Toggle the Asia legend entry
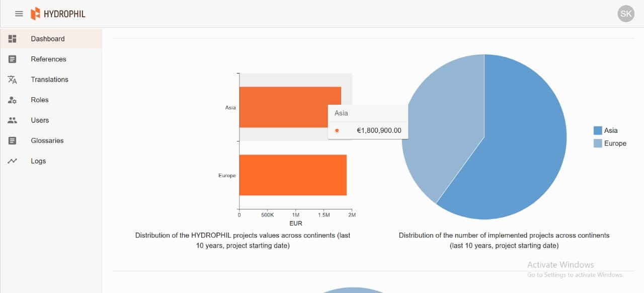Viewport: 644px width, 293px height. 606,130
